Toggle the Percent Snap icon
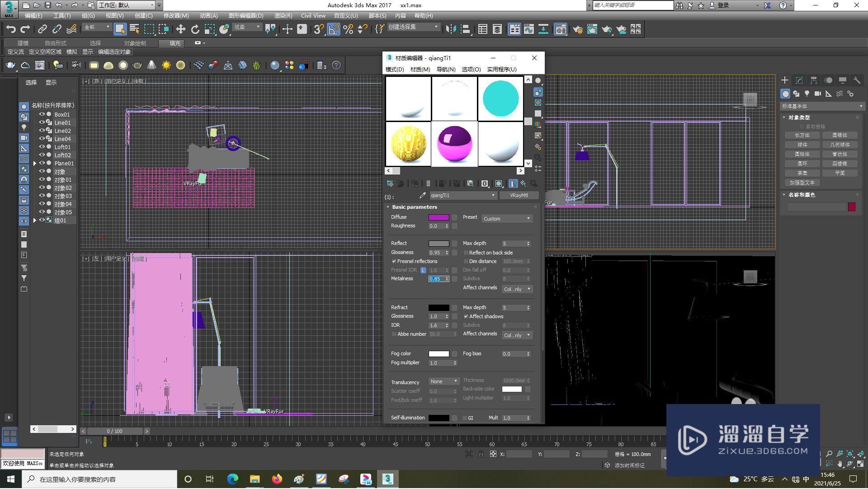This screenshot has width=868, height=489. [348, 29]
